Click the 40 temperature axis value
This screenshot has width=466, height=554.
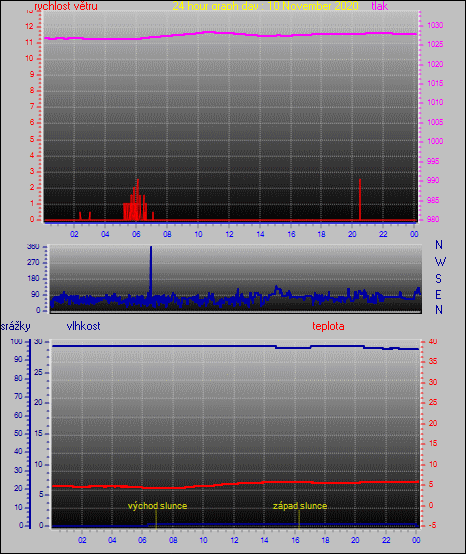pyautogui.click(x=433, y=341)
